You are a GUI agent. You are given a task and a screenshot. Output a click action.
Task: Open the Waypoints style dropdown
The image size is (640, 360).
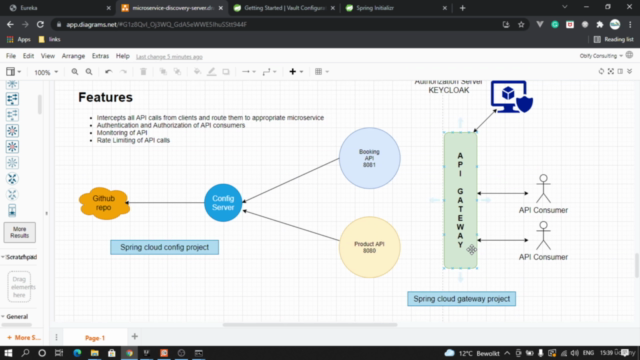pos(269,72)
